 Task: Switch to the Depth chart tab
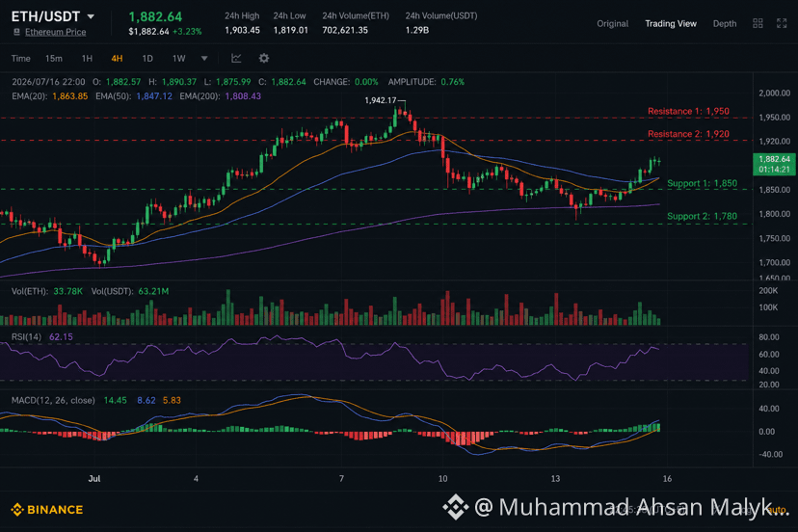click(x=724, y=23)
